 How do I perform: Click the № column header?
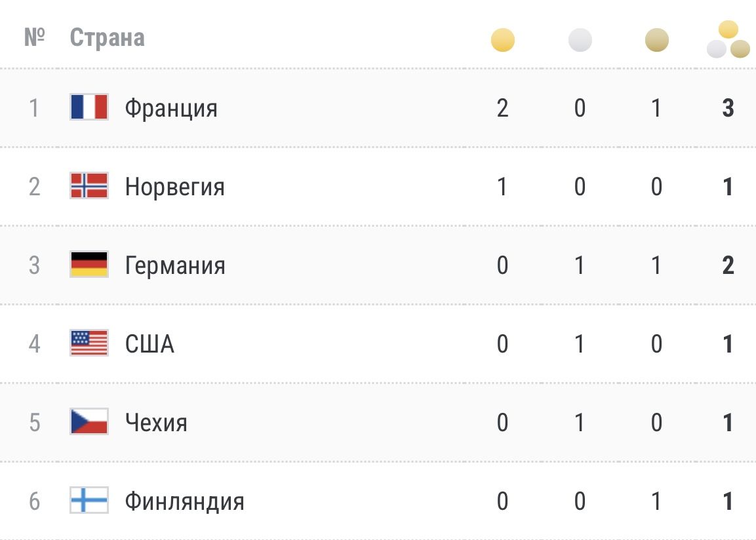tap(34, 37)
